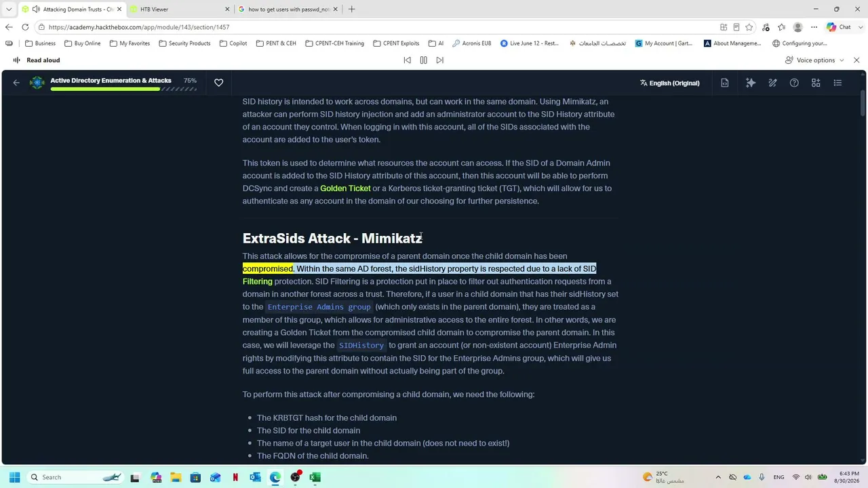Open media control music icon

coord(766,27)
